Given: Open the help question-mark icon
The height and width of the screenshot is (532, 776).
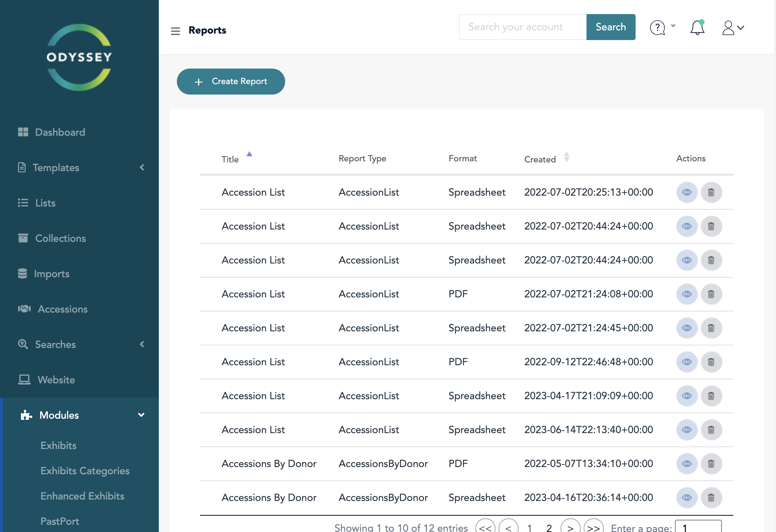Looking at the screenshot, I should 657,27.
